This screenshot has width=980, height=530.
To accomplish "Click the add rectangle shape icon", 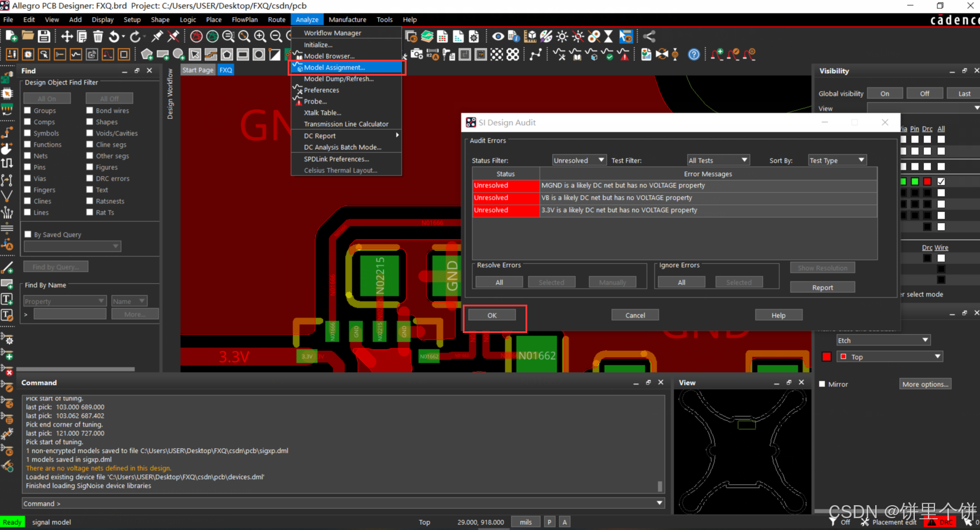I will [163, 54].
